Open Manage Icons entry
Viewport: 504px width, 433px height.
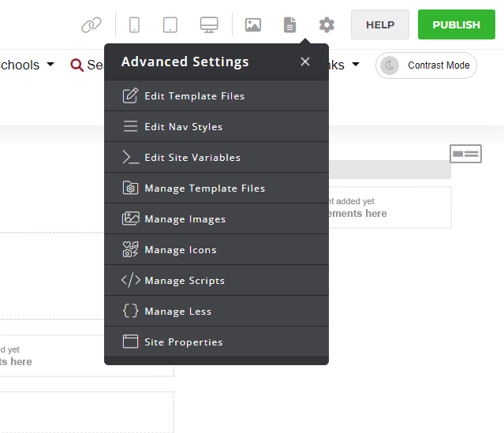coord(180,250)
